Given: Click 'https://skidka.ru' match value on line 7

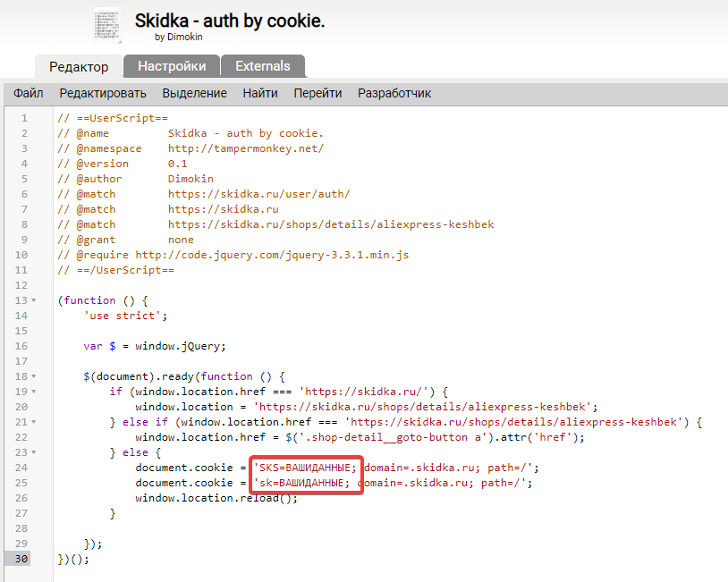Looking at the screenshot, I should (224, 209).
